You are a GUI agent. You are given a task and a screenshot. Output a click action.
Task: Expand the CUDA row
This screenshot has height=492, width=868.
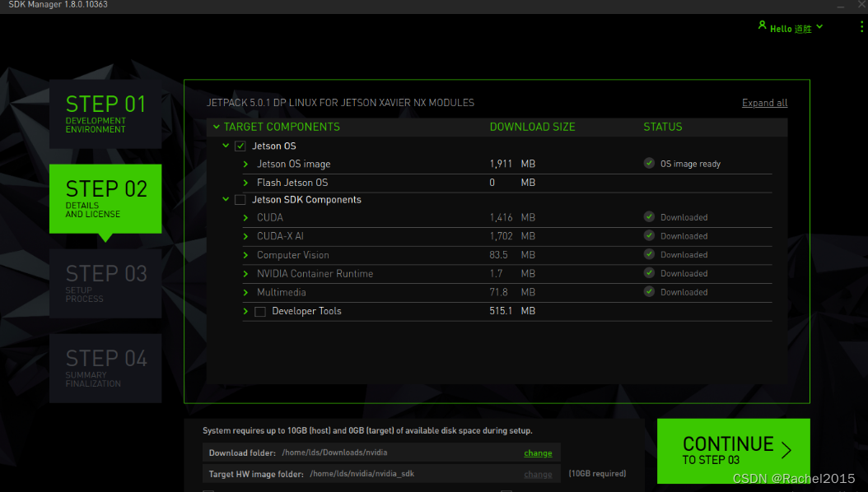click(x=245, y=218)
